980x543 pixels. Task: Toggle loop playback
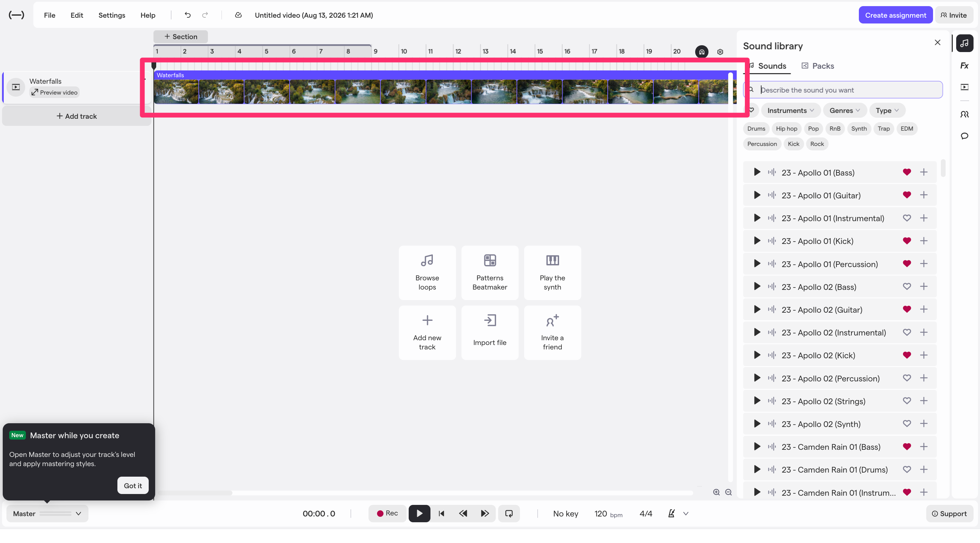(x=509, y=513)
